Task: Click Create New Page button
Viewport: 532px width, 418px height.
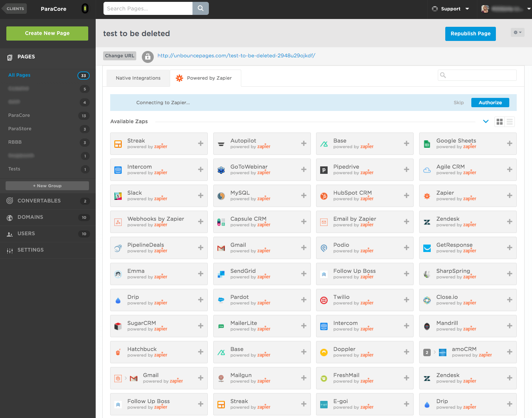Action: (47, 33)
